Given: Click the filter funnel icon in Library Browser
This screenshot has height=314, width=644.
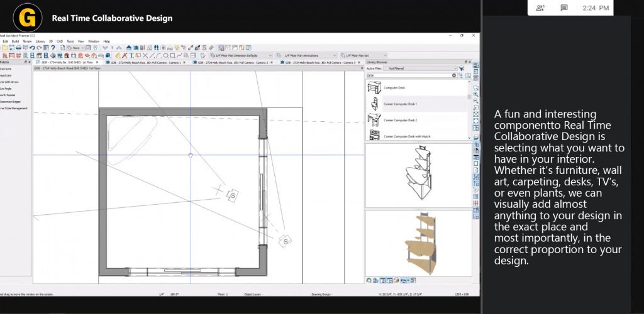Looking at the screenshot, I should tap(461, 68).
